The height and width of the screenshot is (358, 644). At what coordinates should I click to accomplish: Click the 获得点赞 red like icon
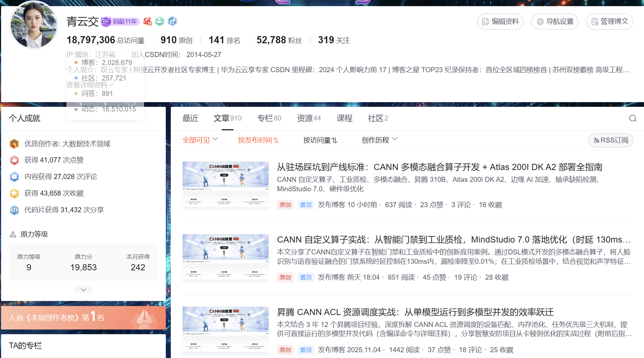(14, 160)
